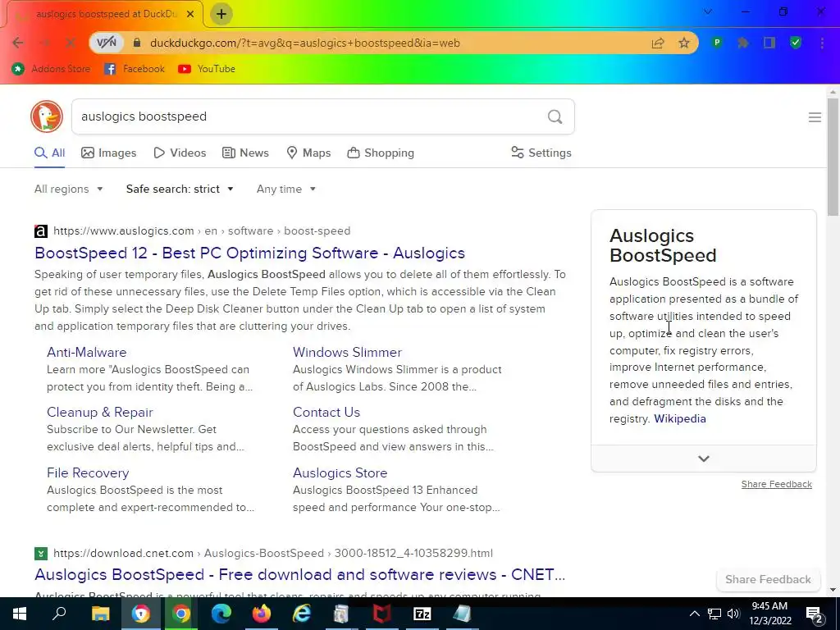Open the DuckDuckGo hamburger menu

(x=815, y=117)
